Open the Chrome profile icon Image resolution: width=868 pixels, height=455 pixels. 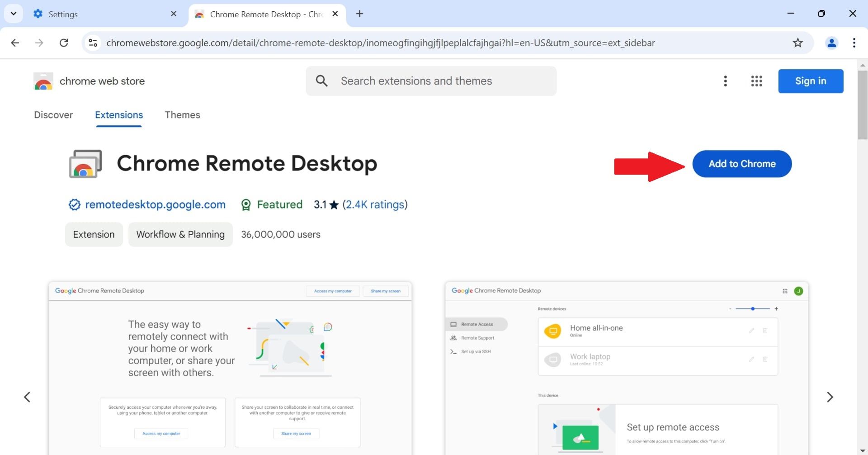click(831, 43)
